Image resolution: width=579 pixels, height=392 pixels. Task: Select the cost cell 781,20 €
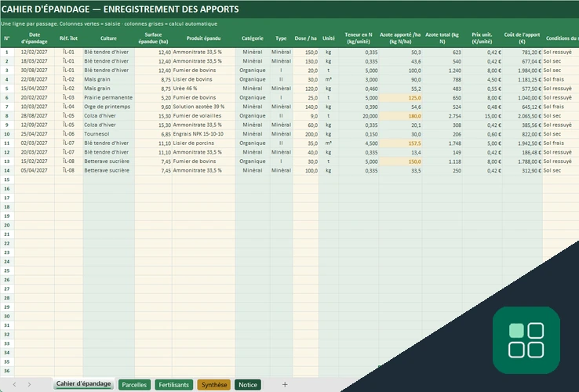point(523,52)
